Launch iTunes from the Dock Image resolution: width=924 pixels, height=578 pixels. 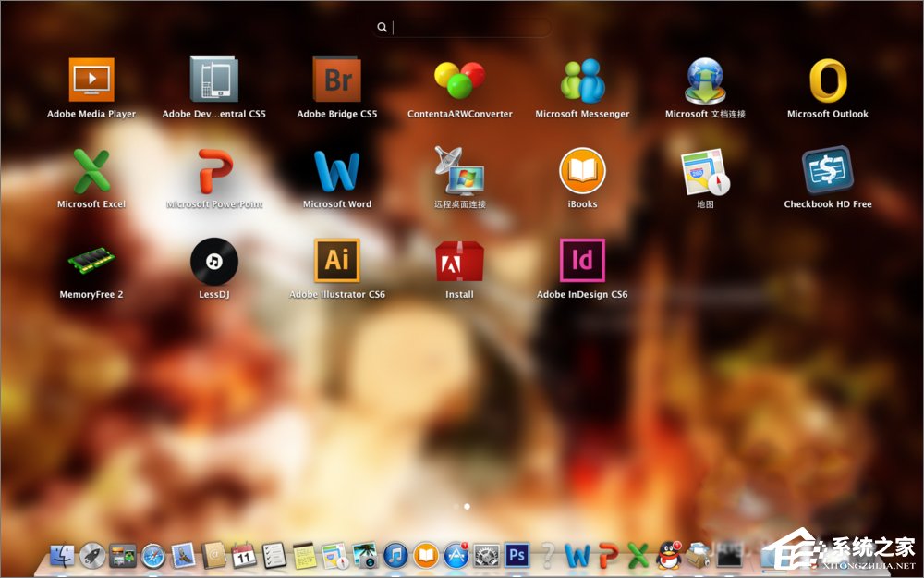click(x=396, y=556)
